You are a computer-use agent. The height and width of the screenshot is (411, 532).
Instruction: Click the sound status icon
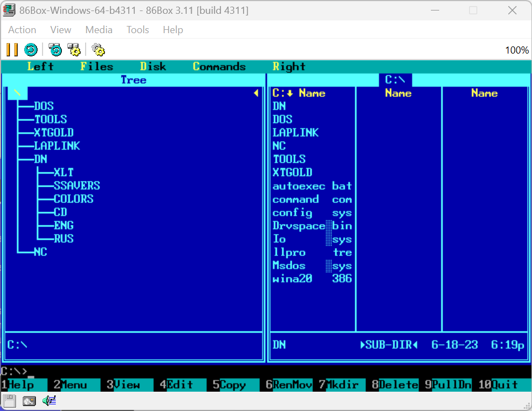point(49,401)
